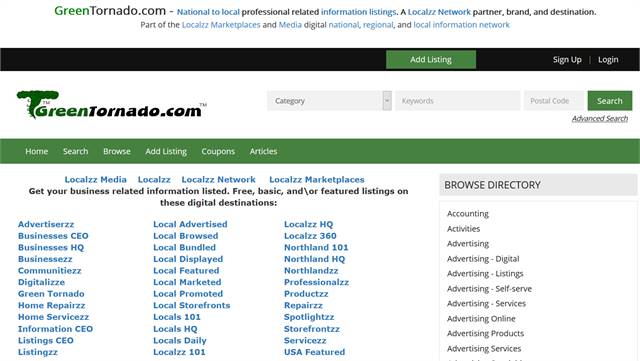
Task: Open the Advertiserzz link
Action: pyautogui.click(x=46, y=224)
